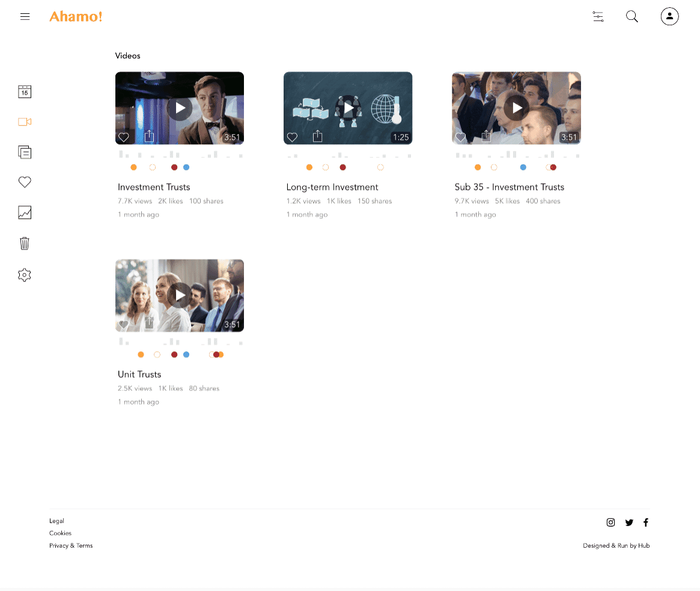The height and width of the screenshot is (591, 700).
Task: Open the documents sidebar icon
Action: (x=25, y=152)
